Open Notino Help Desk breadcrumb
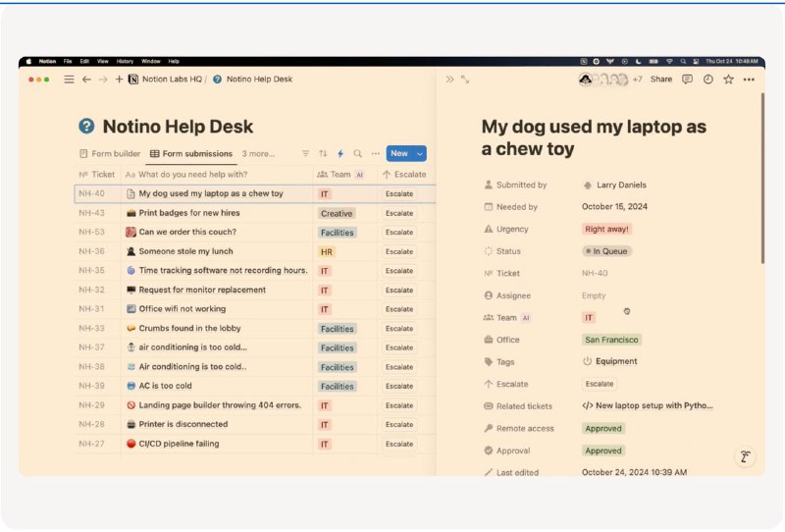 coord(253,80)
